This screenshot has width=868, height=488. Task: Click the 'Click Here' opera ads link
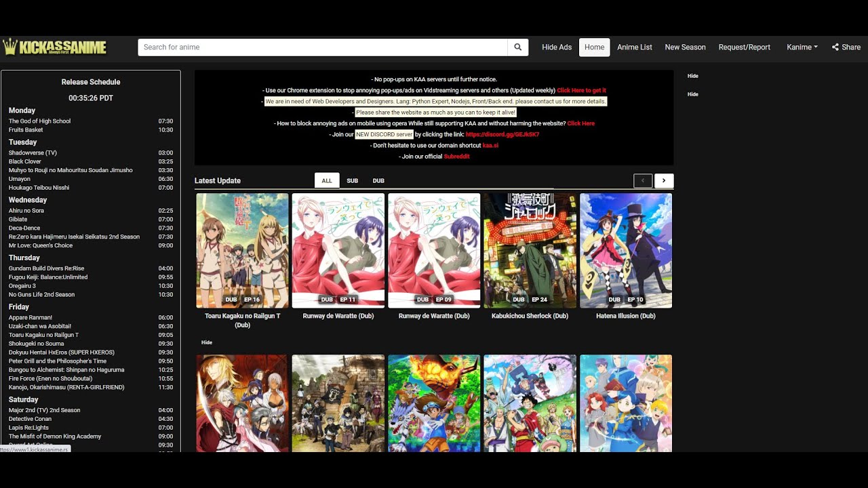click(x=580, y=123)
